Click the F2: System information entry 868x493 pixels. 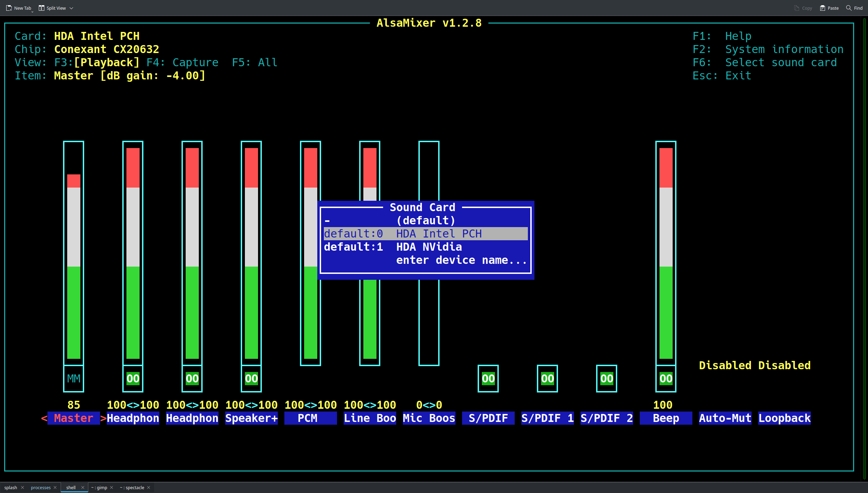coord(768,49)
